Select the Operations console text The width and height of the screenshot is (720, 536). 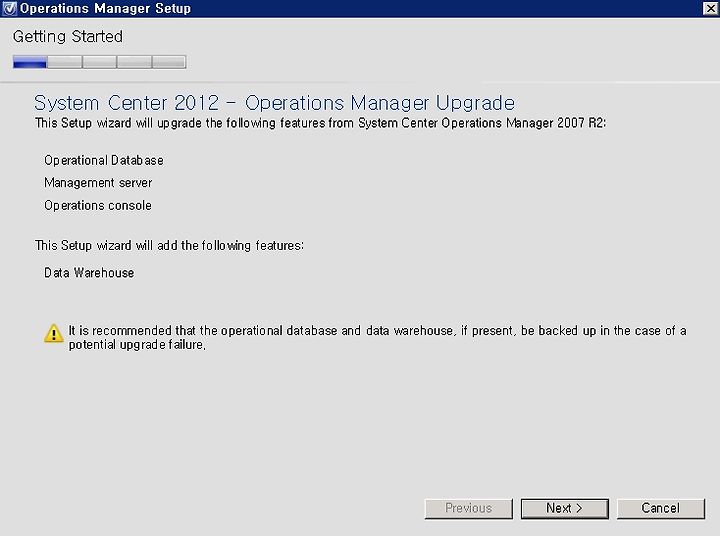click(98, 205)
